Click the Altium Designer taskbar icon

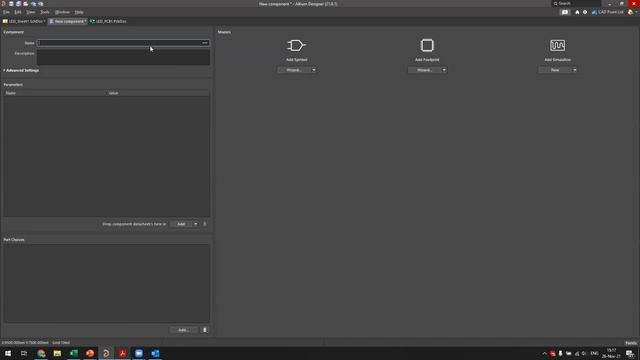tap(106, 353)
